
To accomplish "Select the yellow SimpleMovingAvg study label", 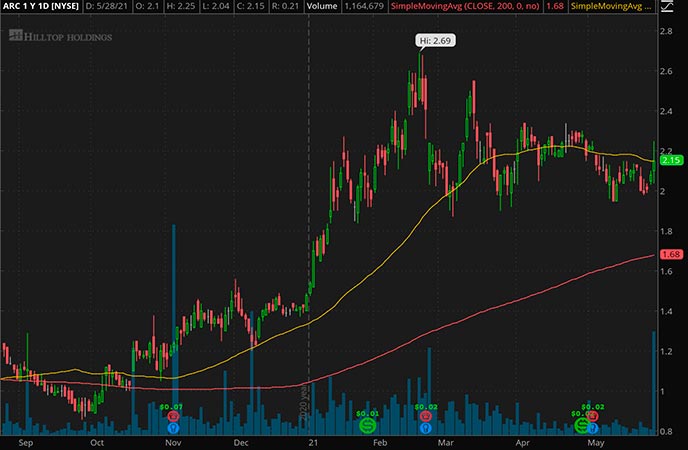I will click(613, 6).
